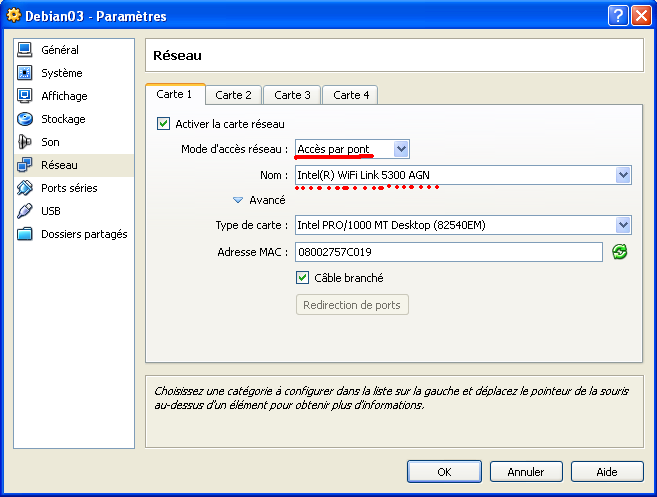Viewport: 657px width, 497px height.
Task: Click the Intel(R) WiFi Link 5300 AGN text
Action: 363,175
